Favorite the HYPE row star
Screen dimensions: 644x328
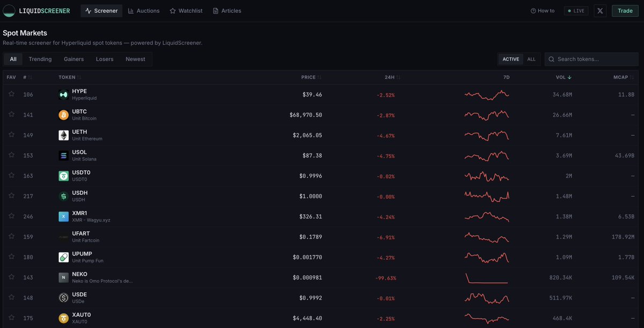point(11,94)
